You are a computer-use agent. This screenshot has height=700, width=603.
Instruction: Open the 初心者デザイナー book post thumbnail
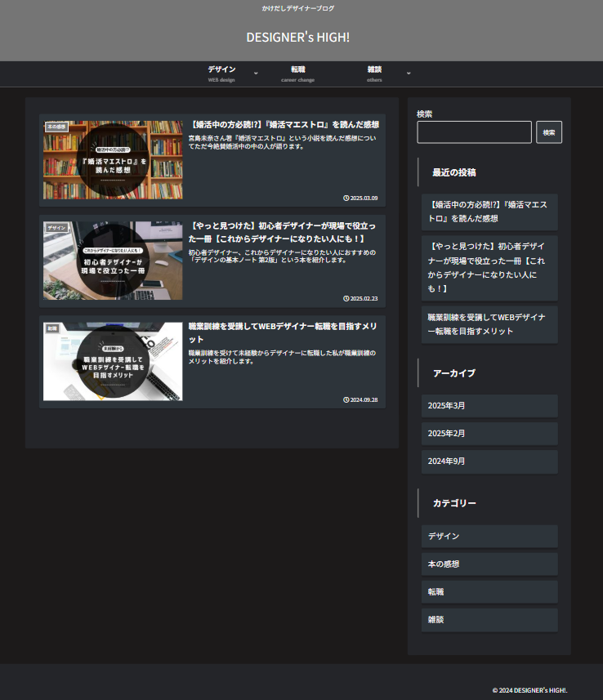(x=113, y=261)
